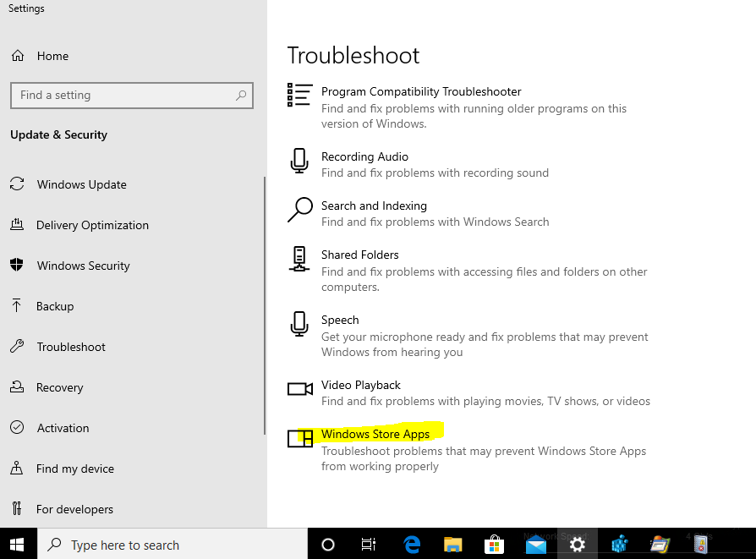The width and height of the screenshot is (756, 559).
Task: Open the Windows Start menu
Action: click(x=18, y=545)
